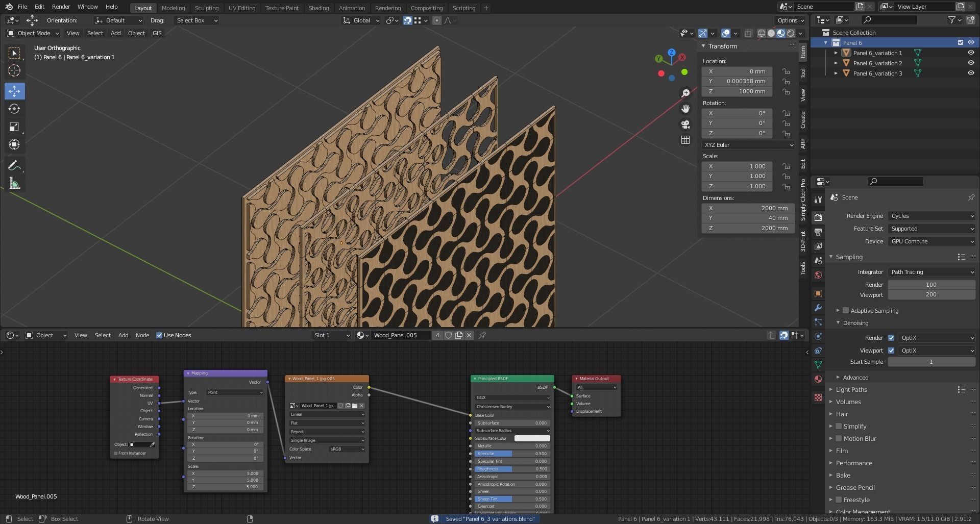Activate the Rotate tool
The image size is (980, 524).
tap(14, 109)
